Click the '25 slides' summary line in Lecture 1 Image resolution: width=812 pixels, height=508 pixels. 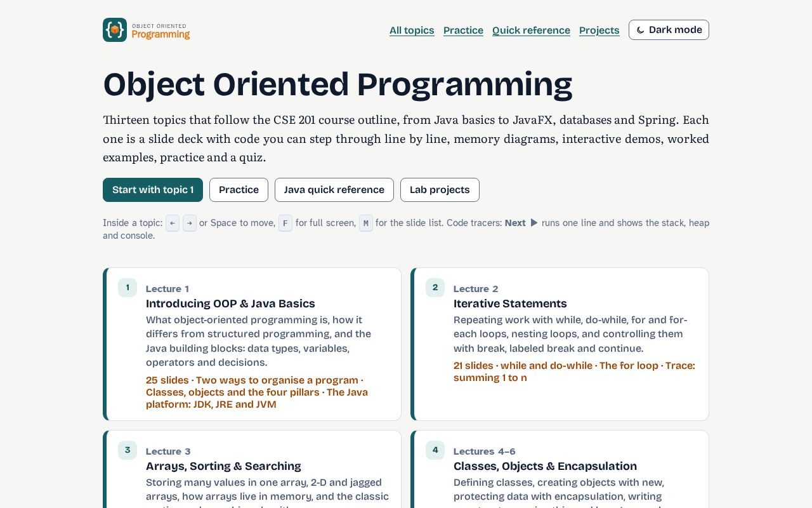(257, 392)
